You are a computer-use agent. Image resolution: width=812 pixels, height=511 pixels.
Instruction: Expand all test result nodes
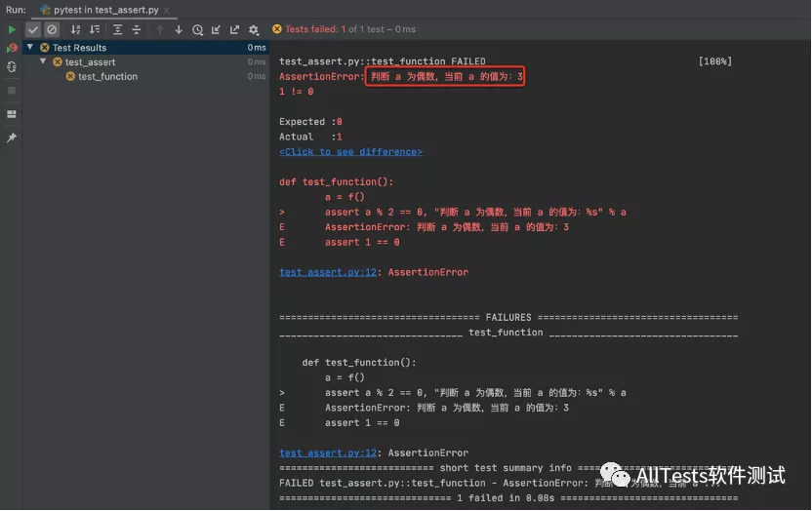click(x=117, y=29)
